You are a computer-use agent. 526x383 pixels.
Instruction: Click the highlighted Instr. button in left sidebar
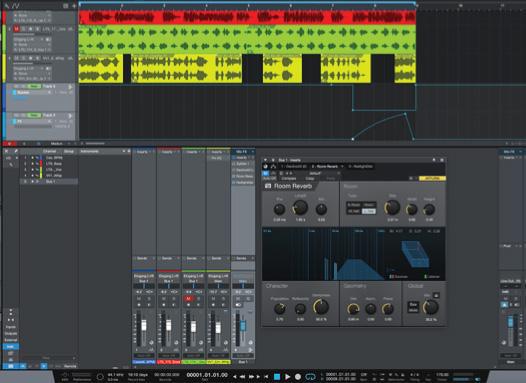pyautogui.click(x=11, y=346)
